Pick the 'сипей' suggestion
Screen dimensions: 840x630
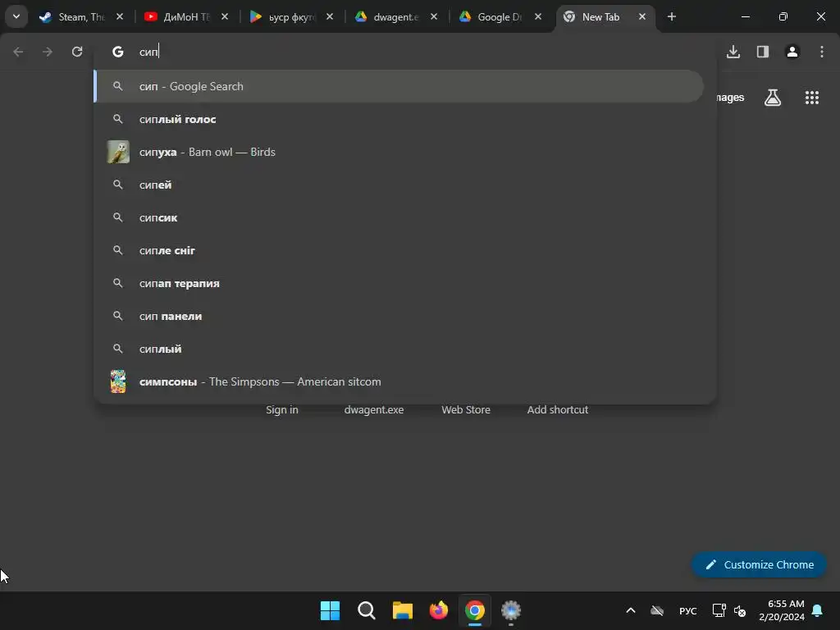pyautogui.click(x=399, y=185)
